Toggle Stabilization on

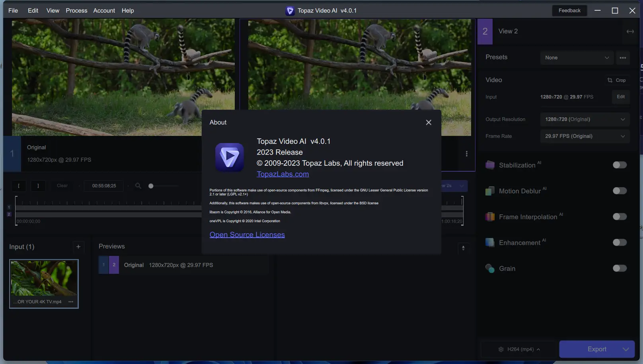click(x=620, y=165)
